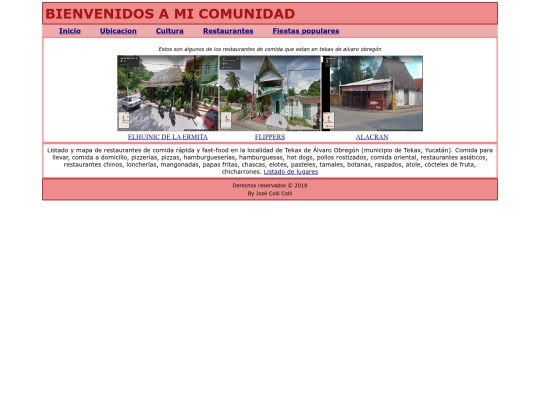Viewport: 540px width, 405px height.
Task: Click the Alacran restaurant street photo
Action: [372, 93]
